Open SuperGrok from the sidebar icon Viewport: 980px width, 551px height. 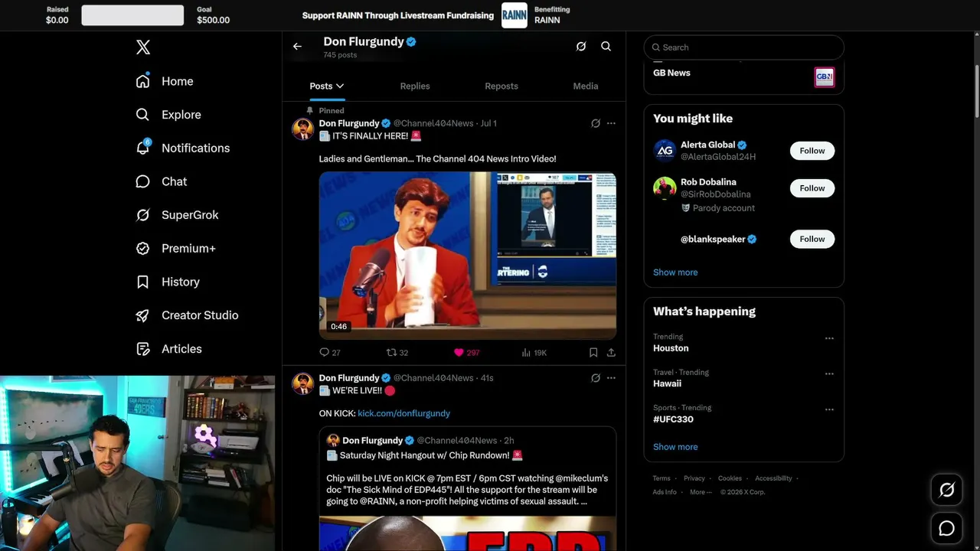142,215
